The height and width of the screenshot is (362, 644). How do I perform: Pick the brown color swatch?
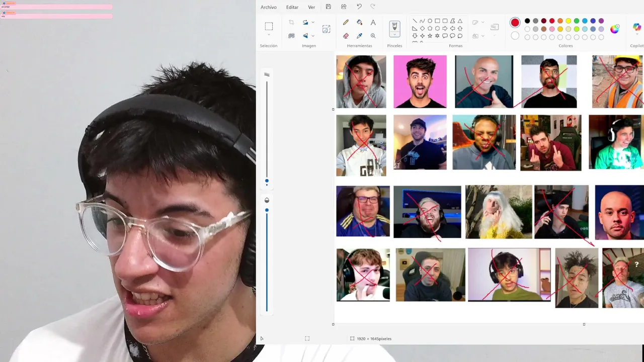544,29
